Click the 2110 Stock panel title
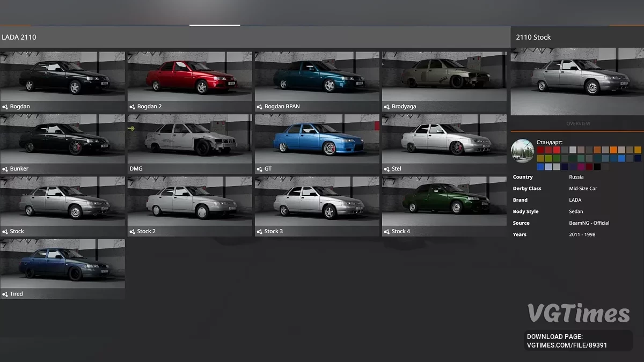The width and height of the screenshot is (644, 362). [533, 37]
